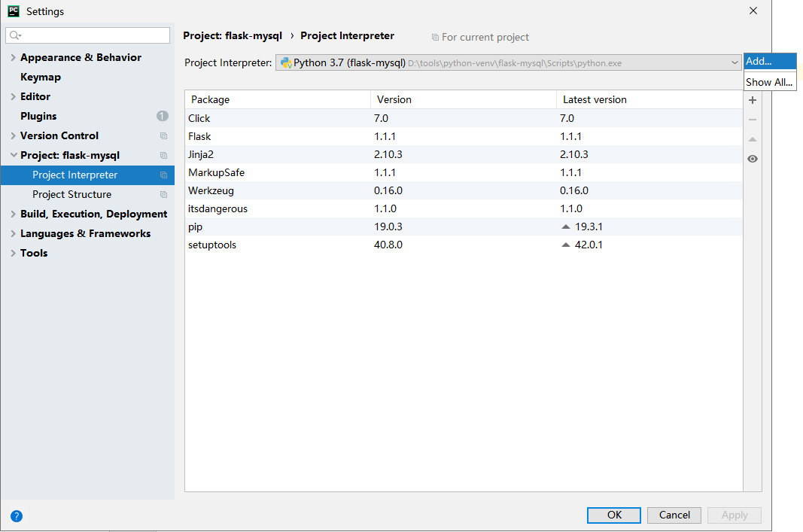
Task: Click the upgrade arrow next to setuptools 42.0.1
Action: (566, 245)
